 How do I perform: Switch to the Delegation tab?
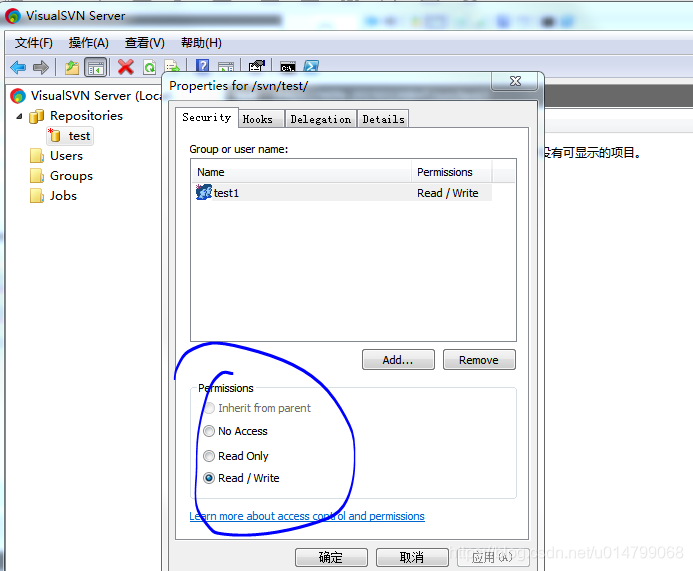(321, 119)
